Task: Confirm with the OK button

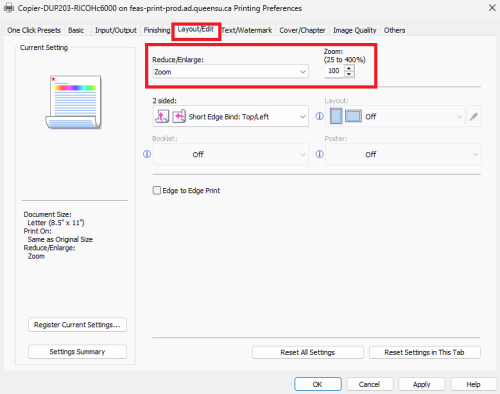Action: click(318, 384)
